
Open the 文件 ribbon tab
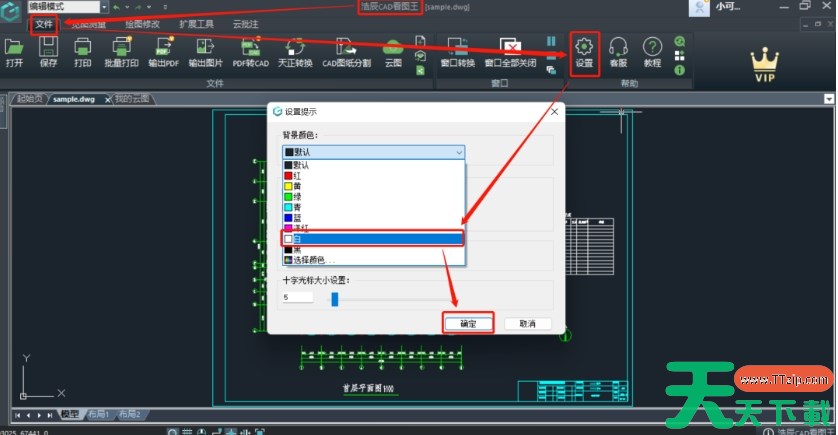tap(44, 23)
